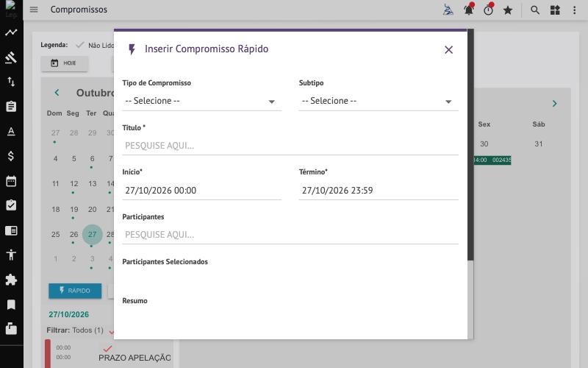Click the Término date field
Viewport: 588px width, 368px height.
[379, 191]
